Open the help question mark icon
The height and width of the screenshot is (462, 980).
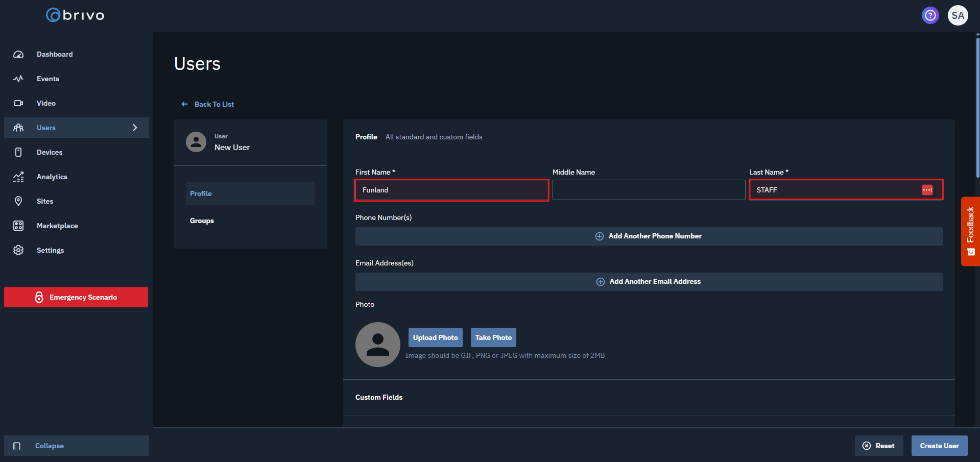coord(930,15)
